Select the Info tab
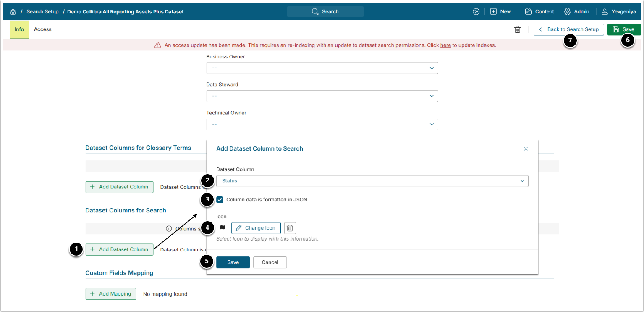 pyautogui.click(x=19, y=29)
